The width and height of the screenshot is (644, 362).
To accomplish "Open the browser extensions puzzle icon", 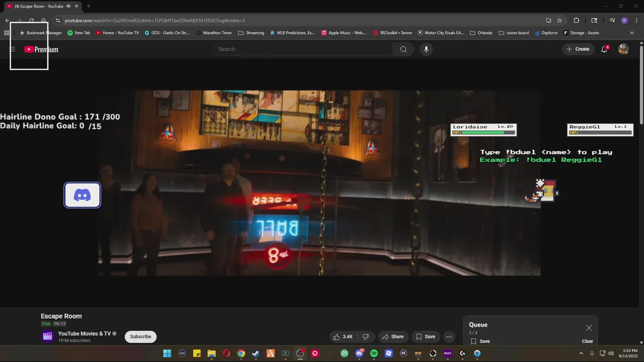I will click(x=577, y=21).
